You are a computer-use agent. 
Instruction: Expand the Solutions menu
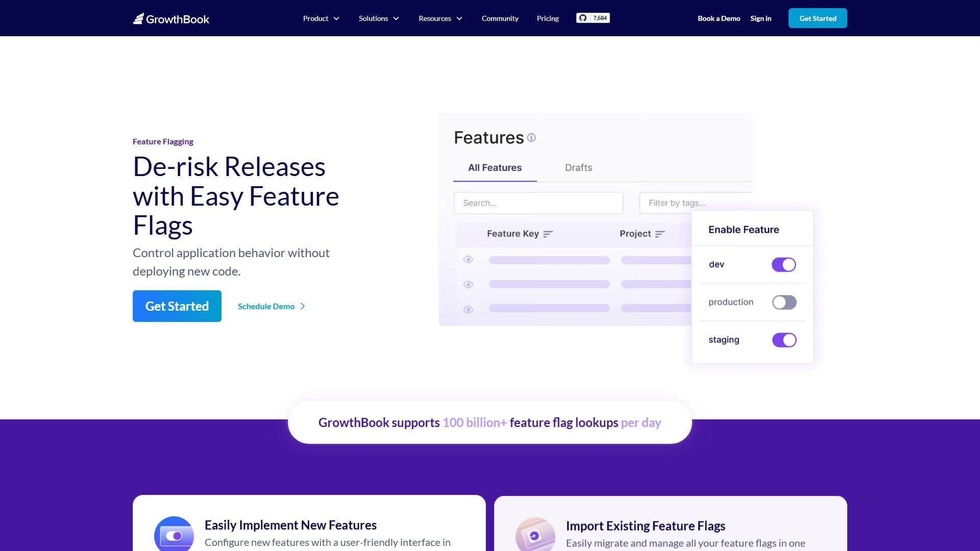click(x=379, y=18)
